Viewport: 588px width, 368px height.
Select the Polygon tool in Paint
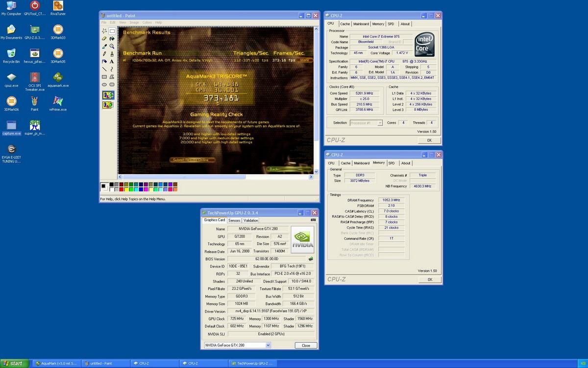(112, 77)
